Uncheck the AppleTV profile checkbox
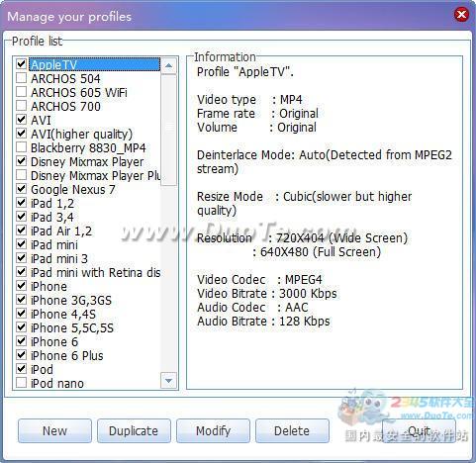The width and height of the screenshot is (476, 463). [21, 63]
